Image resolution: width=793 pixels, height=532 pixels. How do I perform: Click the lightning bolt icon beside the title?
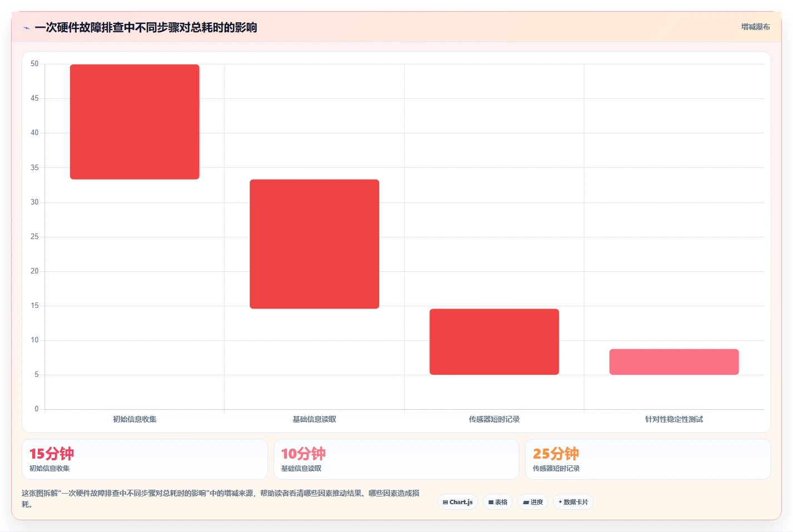click(x=26, y=28)
